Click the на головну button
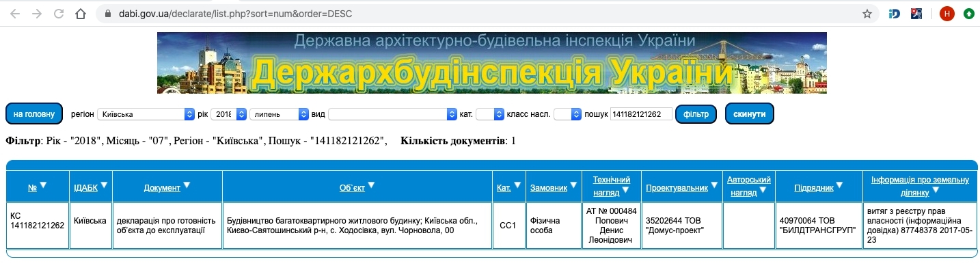This screenshot has height=268, width=980. pos(34,114)
